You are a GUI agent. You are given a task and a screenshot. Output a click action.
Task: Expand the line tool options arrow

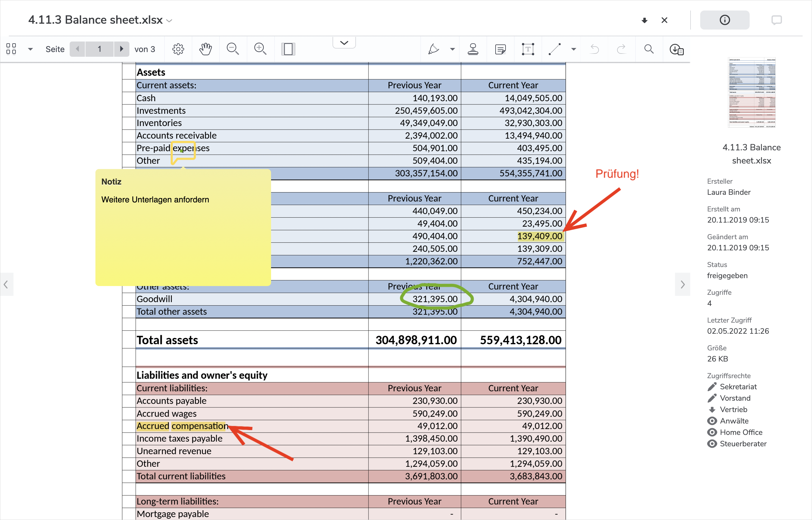point(573,49)
